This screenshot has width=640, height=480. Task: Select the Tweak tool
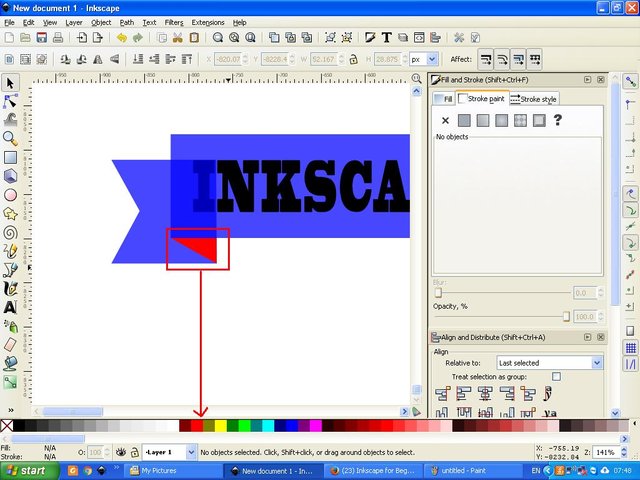point(10,120)
